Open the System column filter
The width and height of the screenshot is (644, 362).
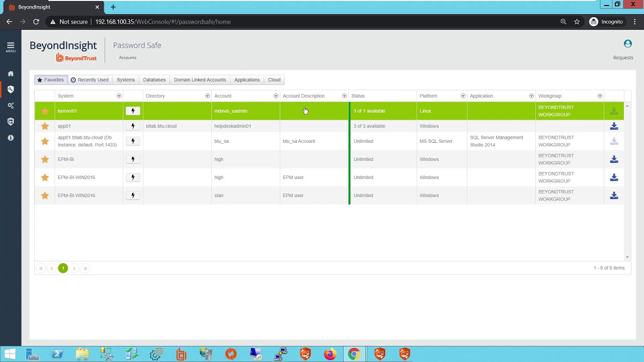point(119,96)
